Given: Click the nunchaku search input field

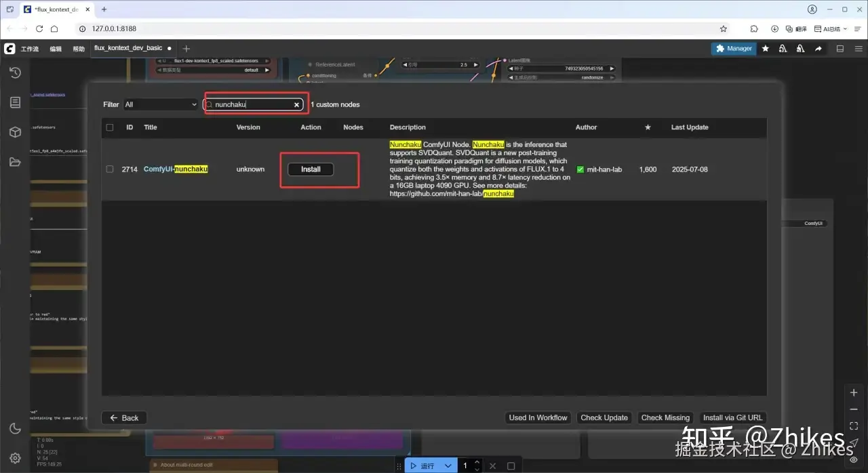Looking at the screenshot, I should pos(253,105).
